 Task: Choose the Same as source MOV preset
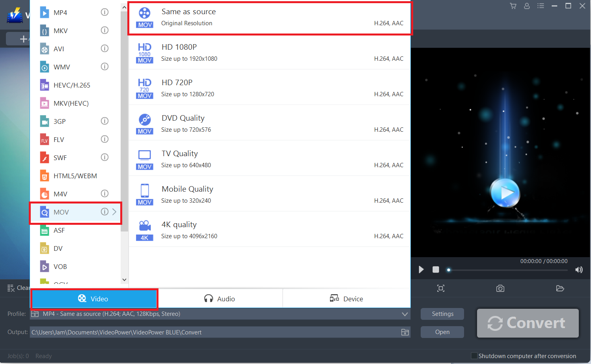(x=270, y=18)
